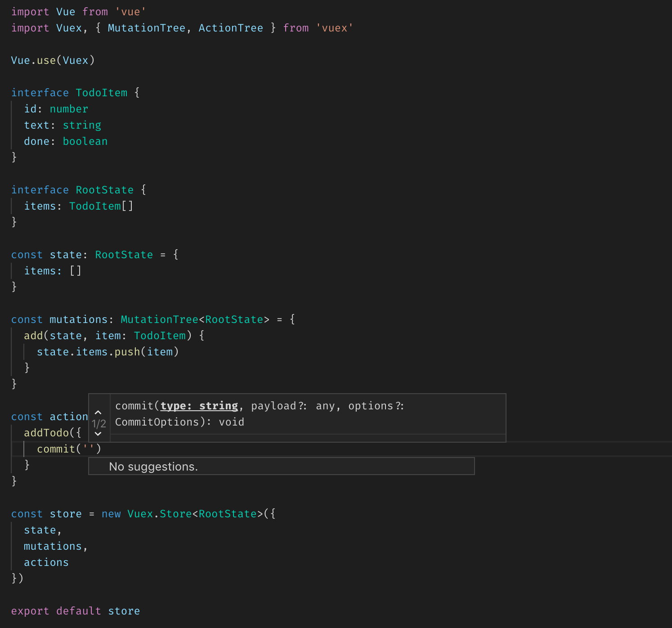The width and height of the screenshot is (672, 628).
Task: Click the "use" method in Vue.use(Vuex)
Action: 46,60
